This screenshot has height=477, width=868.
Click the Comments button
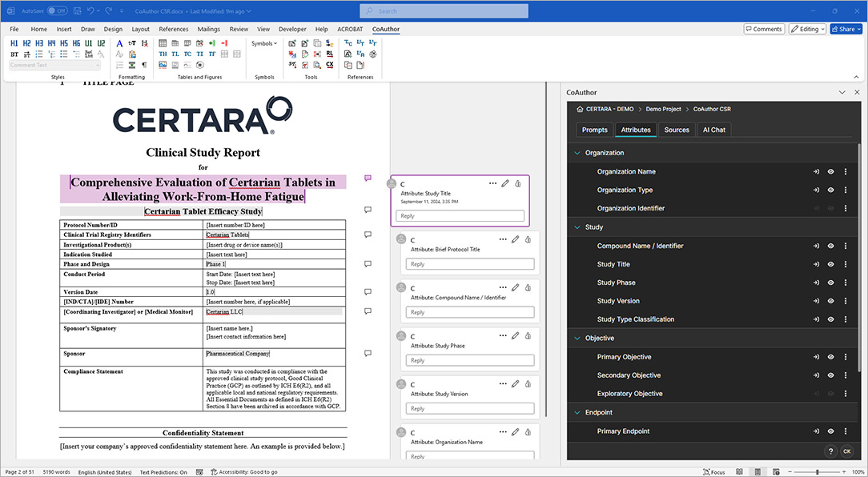coord(764,29)
